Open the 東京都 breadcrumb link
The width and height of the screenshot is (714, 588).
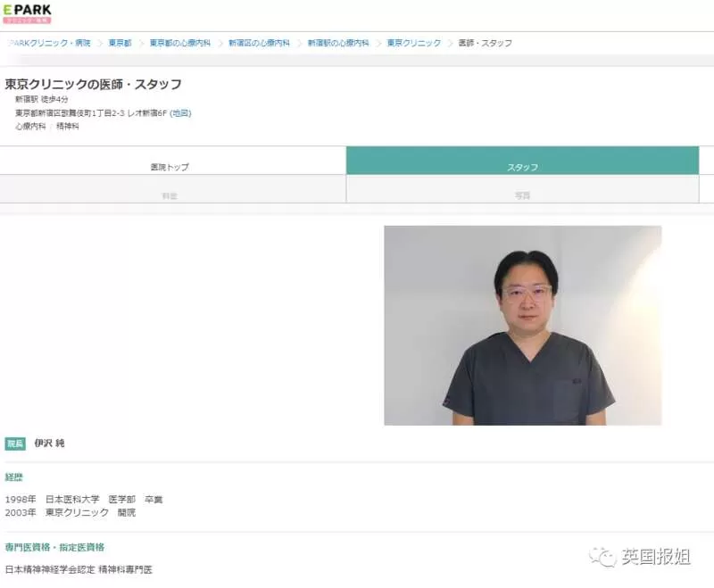click(x=120, y=43)
